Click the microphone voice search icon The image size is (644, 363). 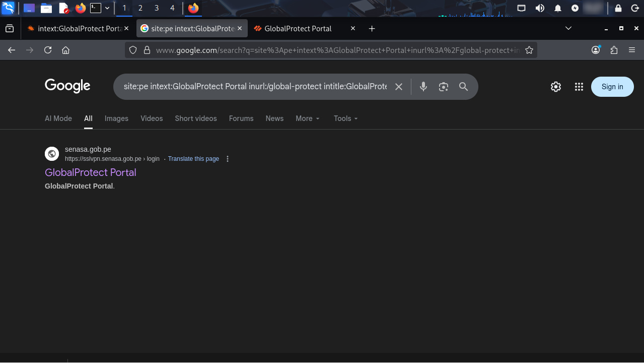tap(423, 87)
